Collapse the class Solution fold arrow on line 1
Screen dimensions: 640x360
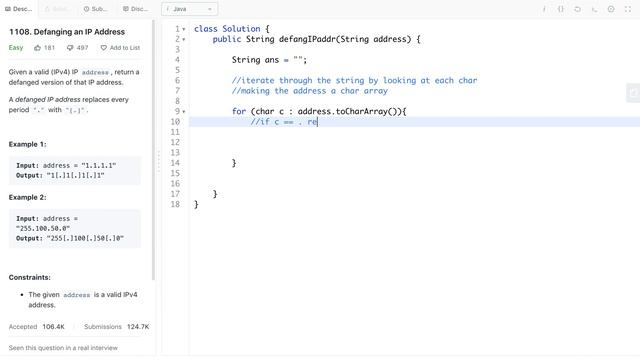(184, 29)
